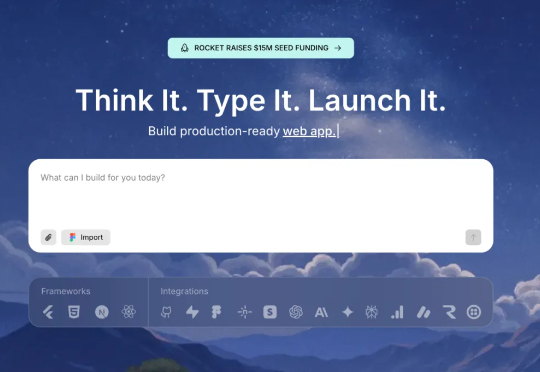Select the Perplexity integration icon

(x=372, y=312)
